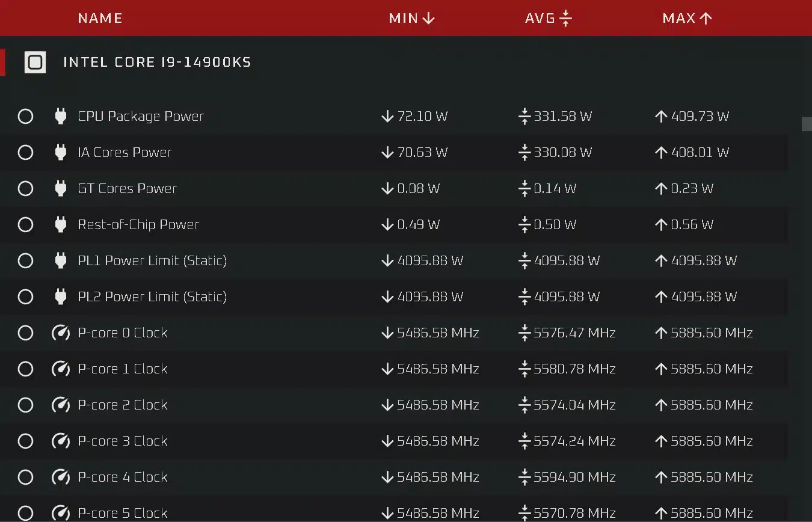
Task: Sort by the MAX column header
Action: click(x=687, y=18)
